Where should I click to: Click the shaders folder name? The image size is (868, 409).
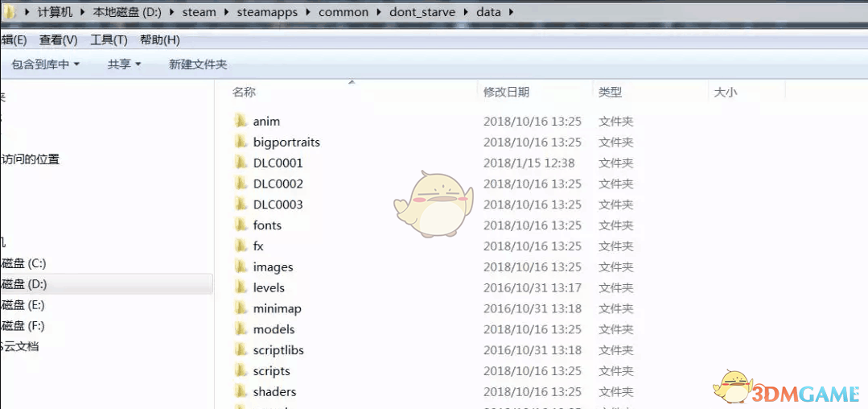pyautogui.click(x=274, y=391)
